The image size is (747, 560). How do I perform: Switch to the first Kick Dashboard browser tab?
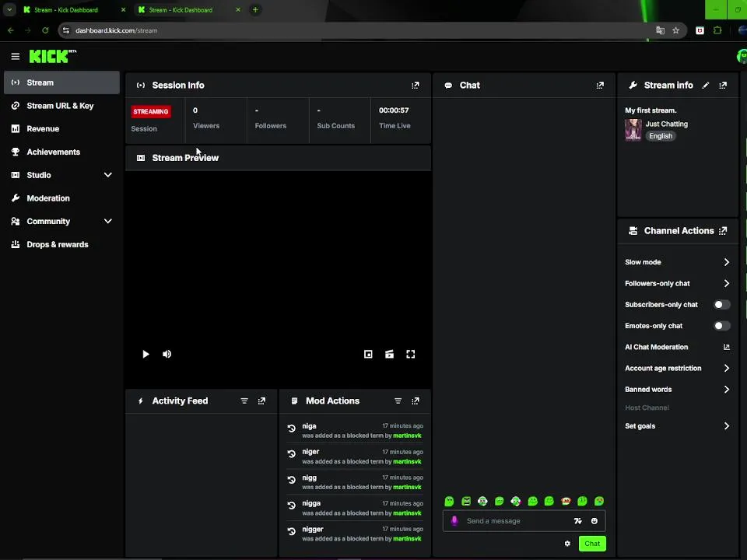pos(72,9)
